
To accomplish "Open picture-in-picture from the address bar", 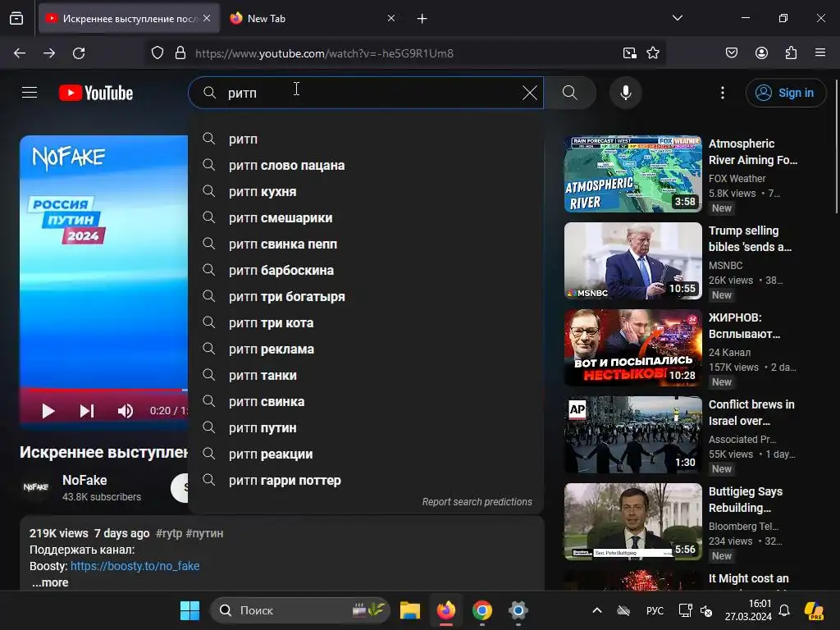I will (x=629, y=53).
